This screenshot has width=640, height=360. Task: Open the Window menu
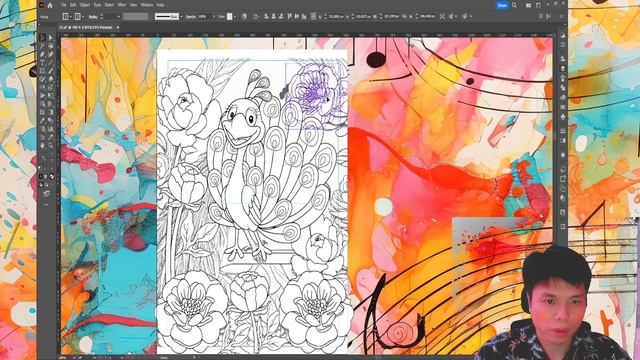[147, 5]
